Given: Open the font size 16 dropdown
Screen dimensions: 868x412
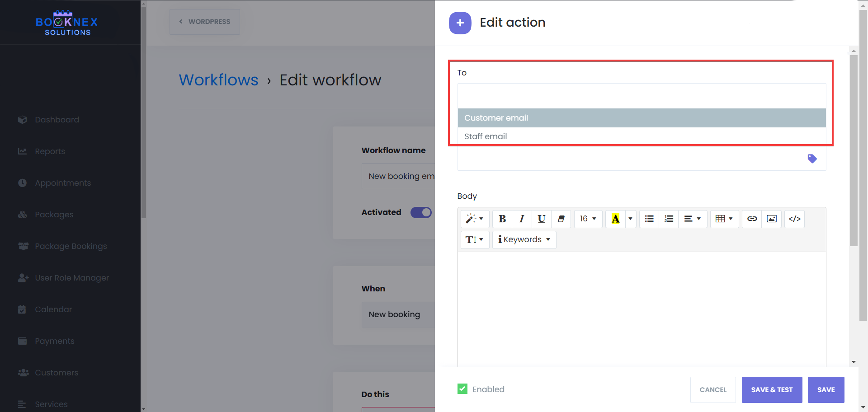Looking at the screenshot, I should (x=588, y=219).
